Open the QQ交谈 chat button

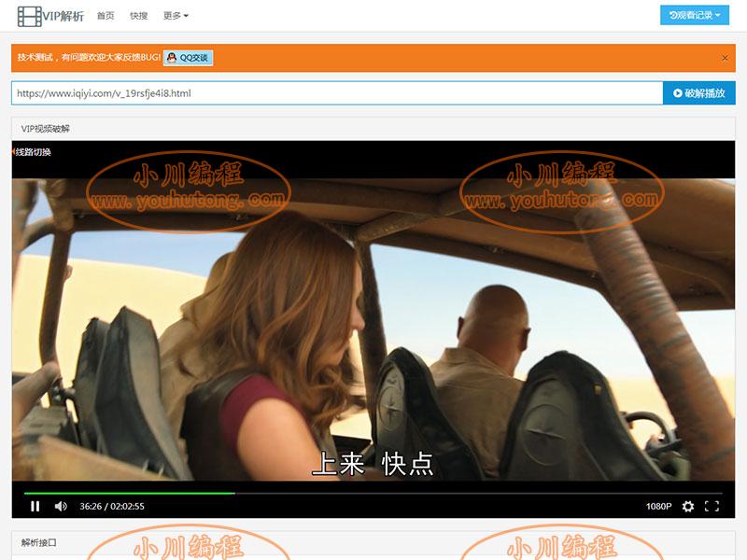coord(189,58)
